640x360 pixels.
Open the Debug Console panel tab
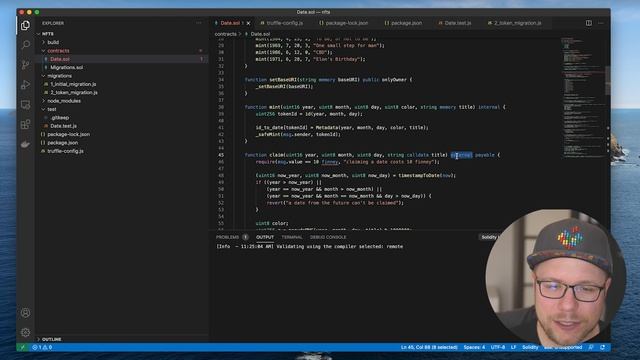point(328,237)
